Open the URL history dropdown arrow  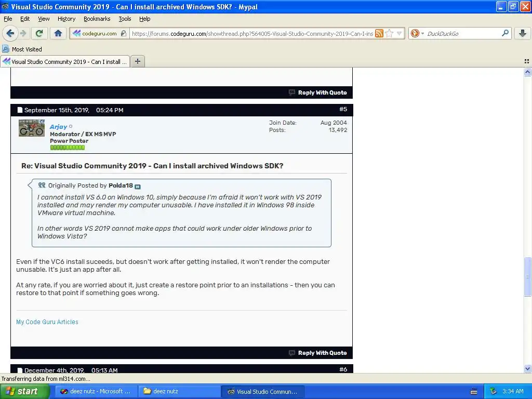pos(400,33)
